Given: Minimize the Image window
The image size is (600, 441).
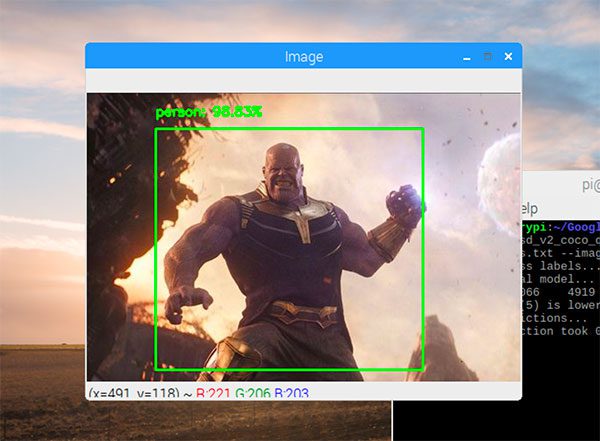Looking at the screenshot, I should coord(466,58).
